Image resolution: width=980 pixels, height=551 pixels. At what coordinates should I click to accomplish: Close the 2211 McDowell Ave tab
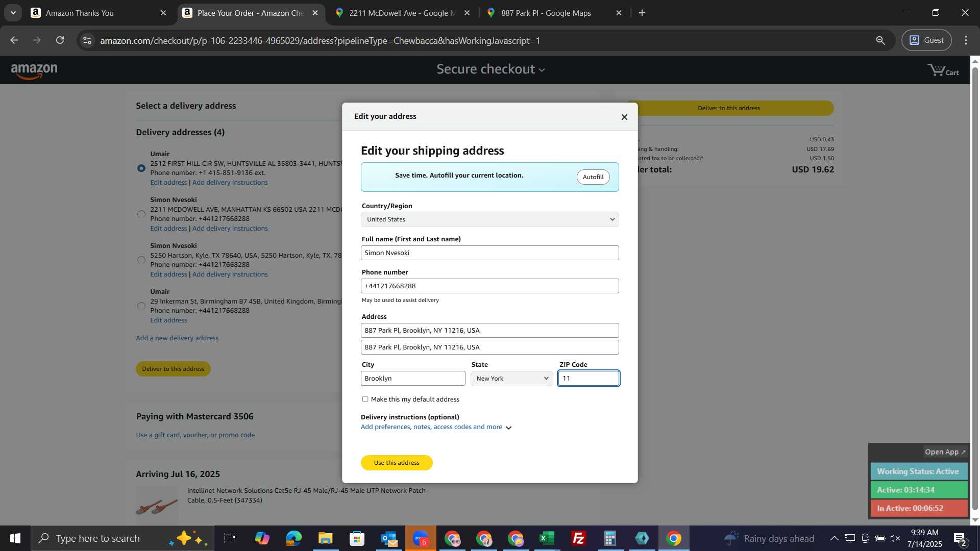point(467,13)
